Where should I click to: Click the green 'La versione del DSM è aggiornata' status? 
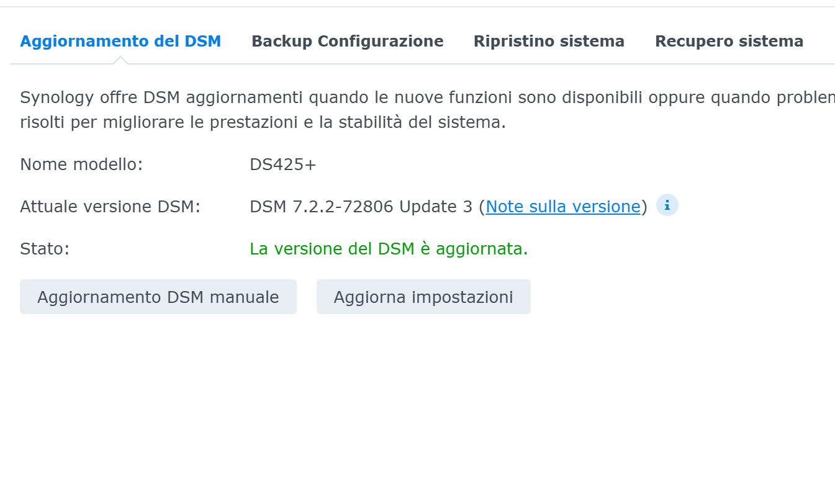point(389,249)
